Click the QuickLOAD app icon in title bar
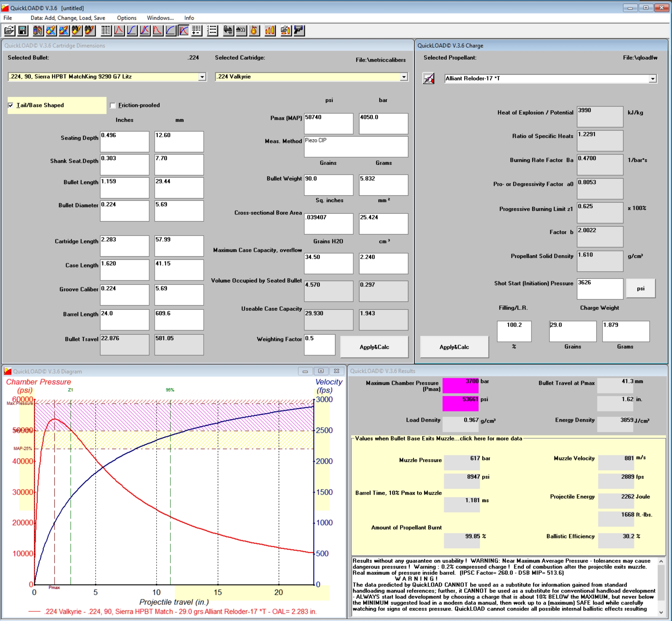 (5, 8)
